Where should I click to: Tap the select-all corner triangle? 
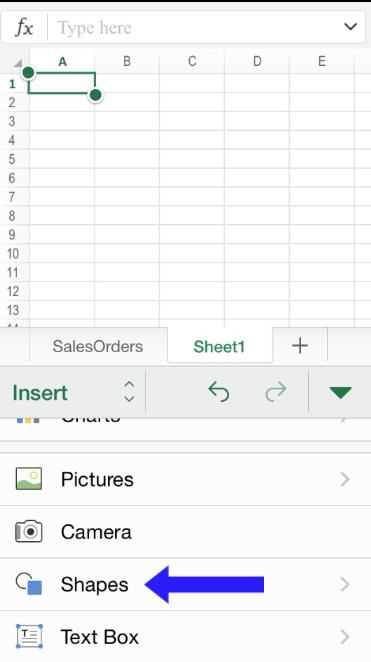(18, 62)
